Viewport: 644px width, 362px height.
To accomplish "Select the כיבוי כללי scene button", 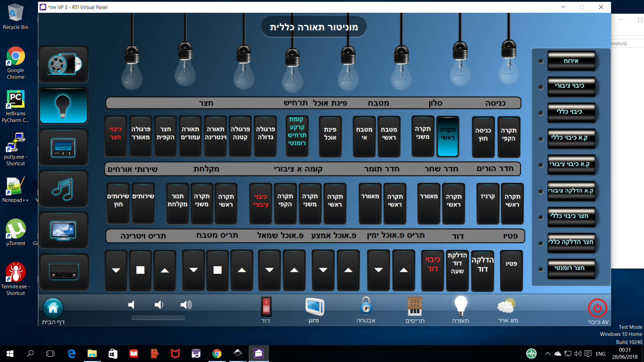I will point(571,112).
